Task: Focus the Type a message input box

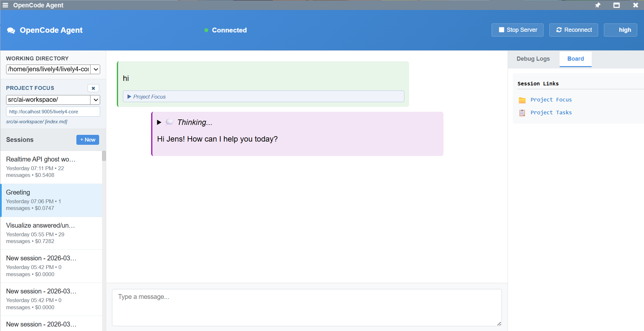Action: (x=306, y=307)
